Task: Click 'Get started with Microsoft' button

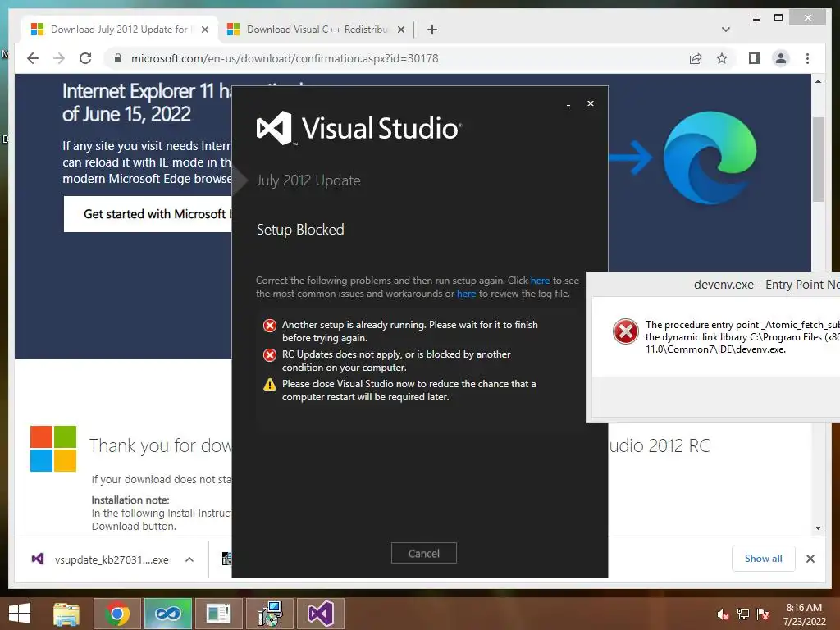Action: pyautogui.click(x=148, y=214)
